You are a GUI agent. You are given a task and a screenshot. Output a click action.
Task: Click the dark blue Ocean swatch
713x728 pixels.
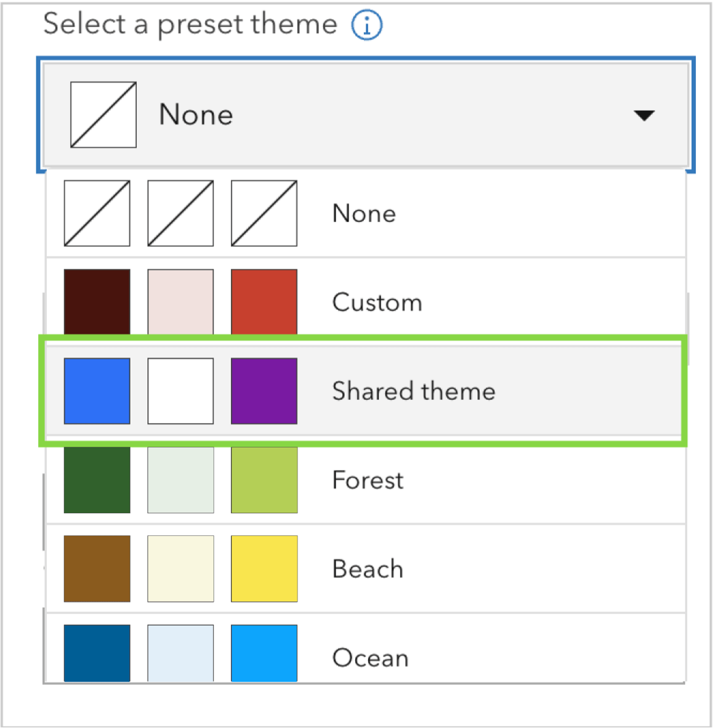tap(97, 653)
